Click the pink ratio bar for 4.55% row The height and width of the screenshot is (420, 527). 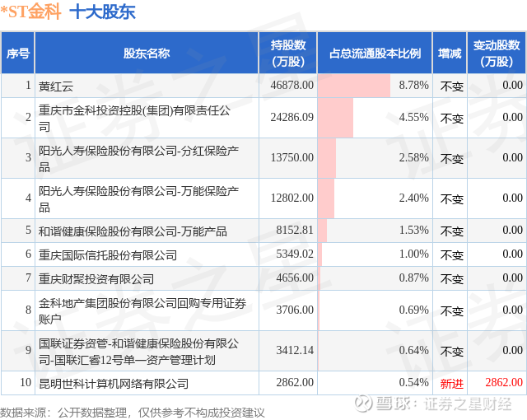(x=335, y=118)
